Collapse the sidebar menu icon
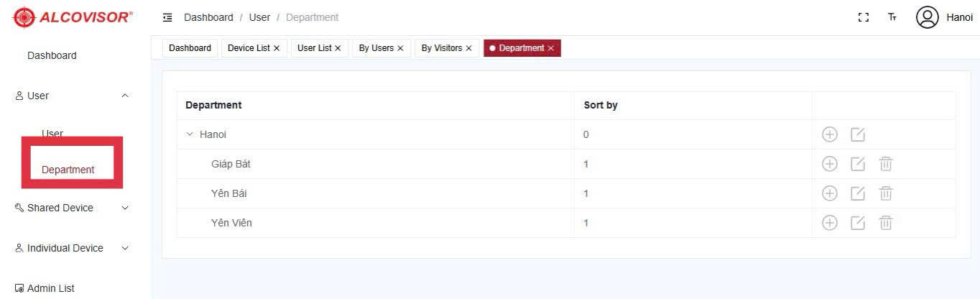This screenshot has height=299, width=980. click(167, 17)
